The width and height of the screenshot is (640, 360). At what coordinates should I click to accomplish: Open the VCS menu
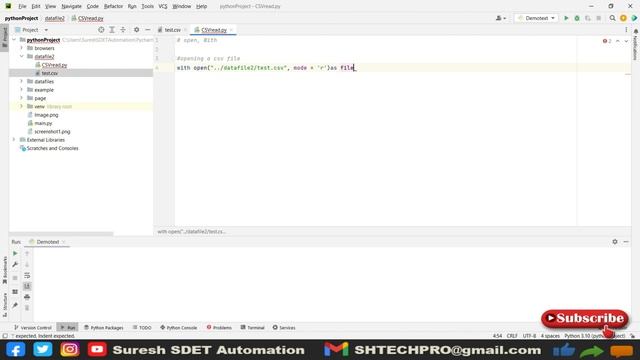pos(162,6)
